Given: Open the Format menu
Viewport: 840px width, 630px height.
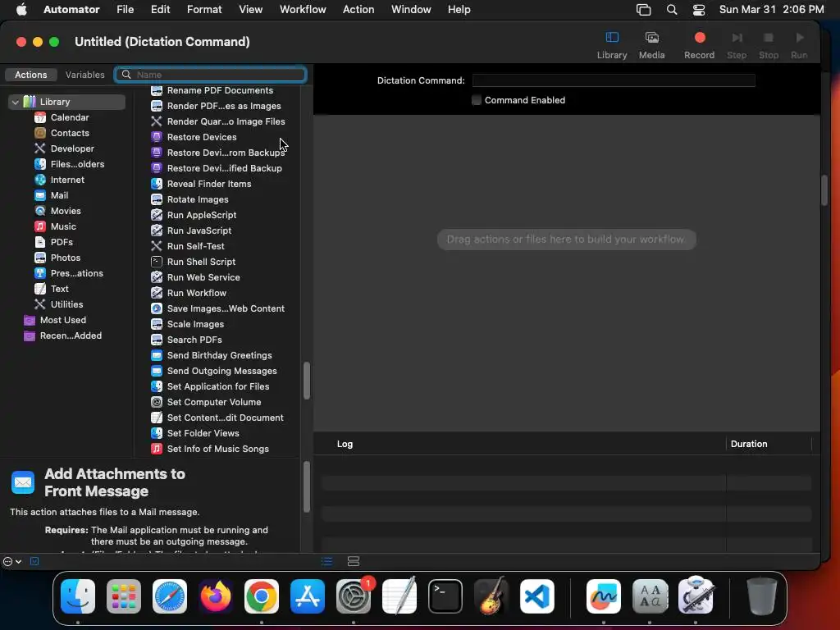Looking at the screenshot, I should pos(204,10).
